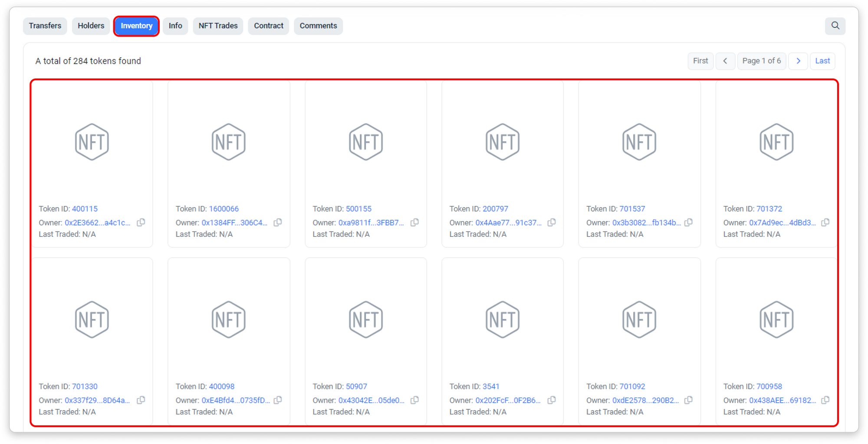
Task: Click the previous page chevron
Action: (725, 61)
